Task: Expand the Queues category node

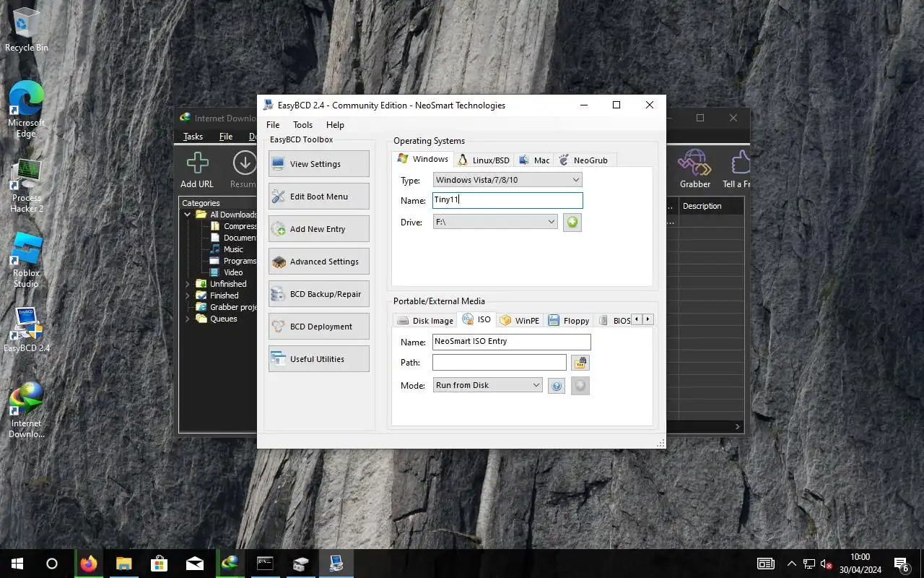Action: pos(188,319)
